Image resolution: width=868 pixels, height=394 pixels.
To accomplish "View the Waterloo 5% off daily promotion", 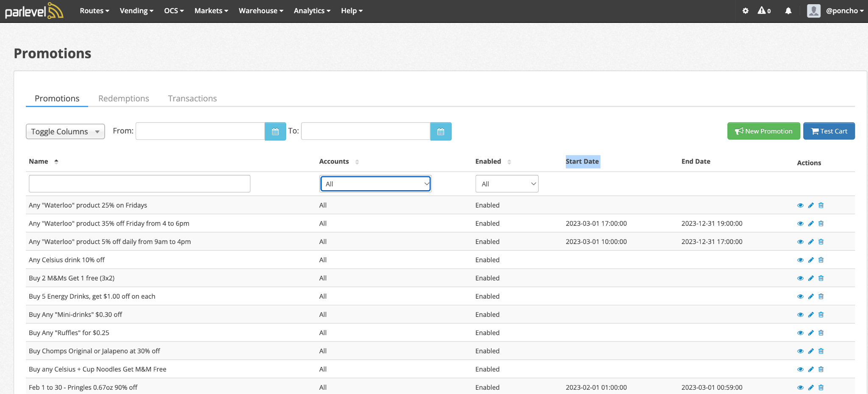I will (x=800, y=241).
